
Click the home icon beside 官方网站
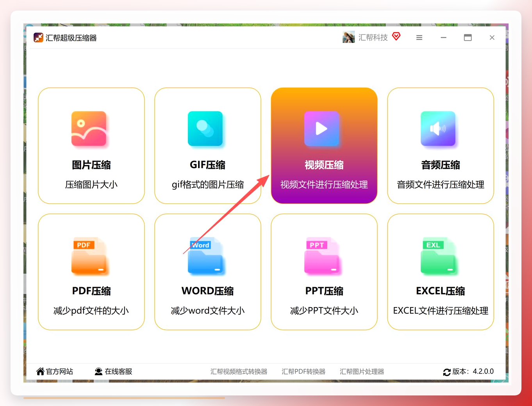(x=40, y=371)
